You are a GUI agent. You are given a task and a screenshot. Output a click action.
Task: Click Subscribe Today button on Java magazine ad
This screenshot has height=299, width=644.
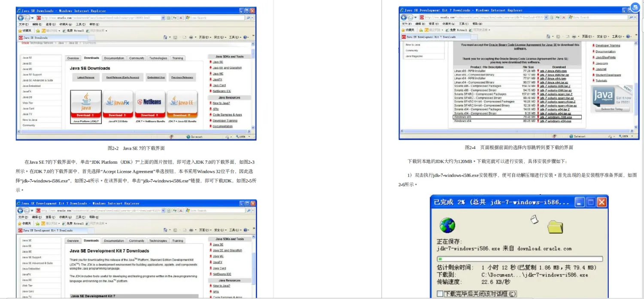coord(612,109)
